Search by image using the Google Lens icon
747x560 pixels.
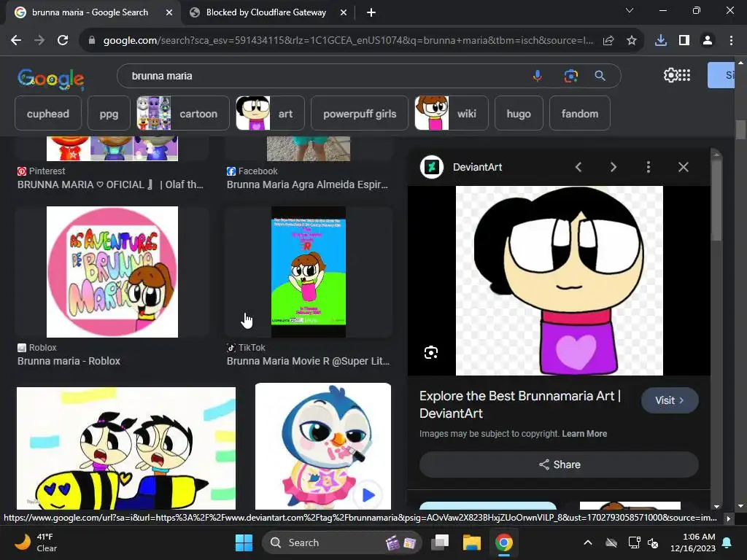(570, 76)
